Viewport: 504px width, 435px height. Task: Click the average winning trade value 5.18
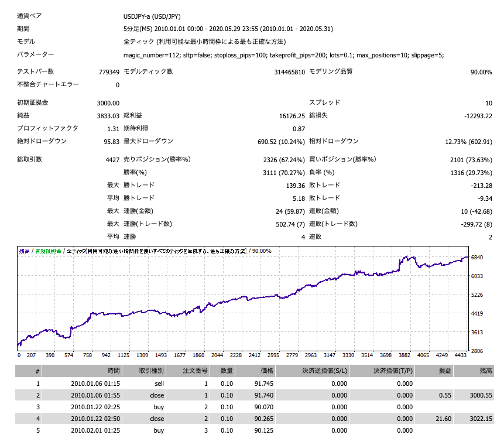pyautogui.click(x=299, y=198)
